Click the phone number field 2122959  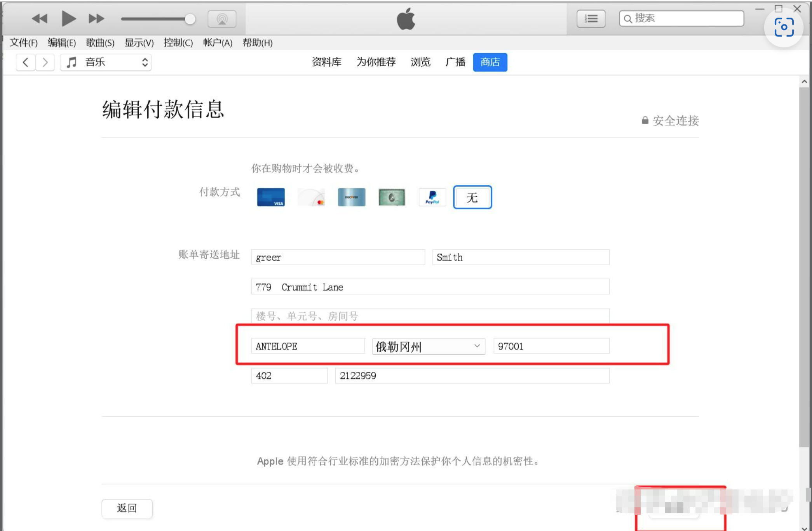tap(472, 376)
